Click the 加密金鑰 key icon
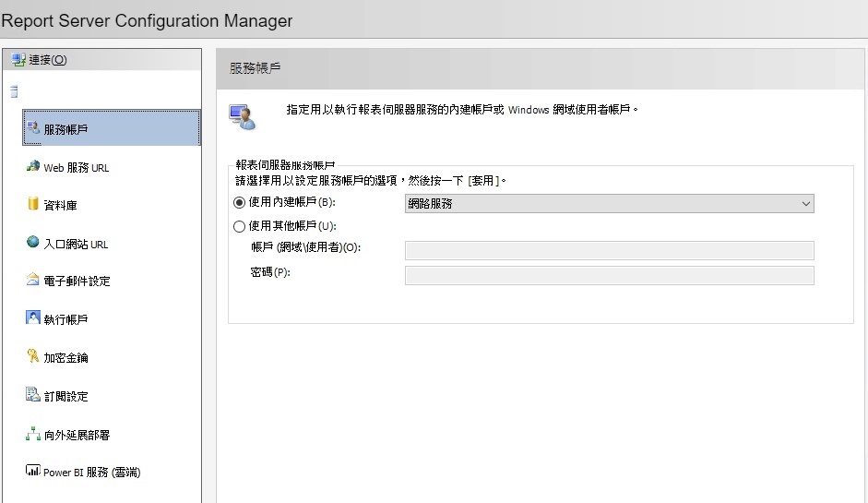868x503 pixels. pos(34,357)
